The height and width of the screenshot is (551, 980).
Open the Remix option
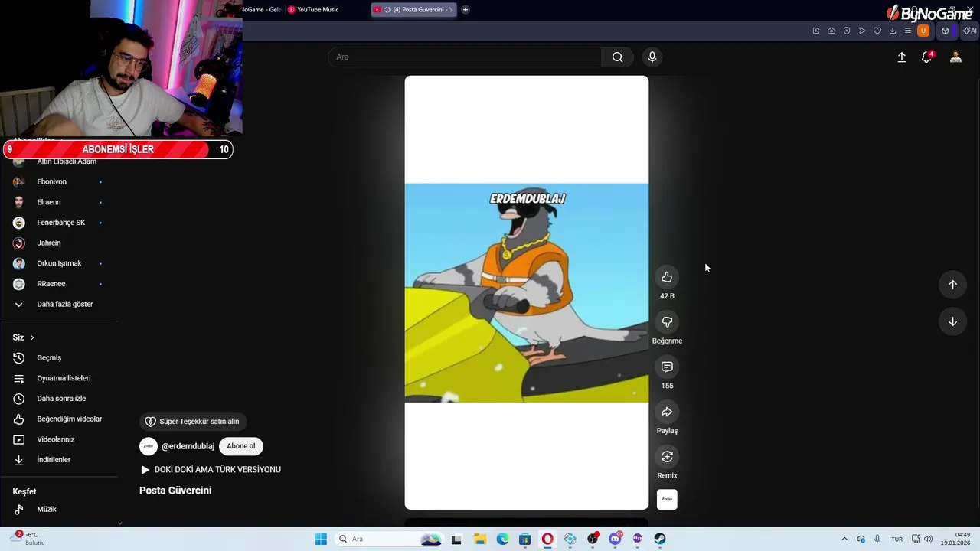tap(667, 457)
